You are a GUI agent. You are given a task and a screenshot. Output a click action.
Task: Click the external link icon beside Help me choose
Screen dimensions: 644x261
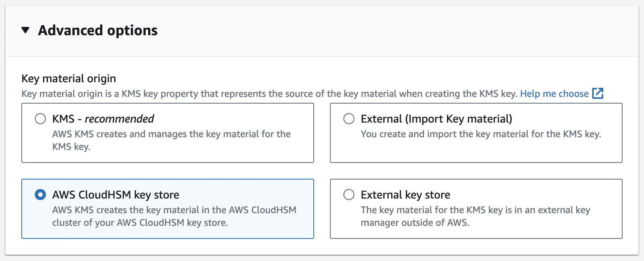pos(598,93)
